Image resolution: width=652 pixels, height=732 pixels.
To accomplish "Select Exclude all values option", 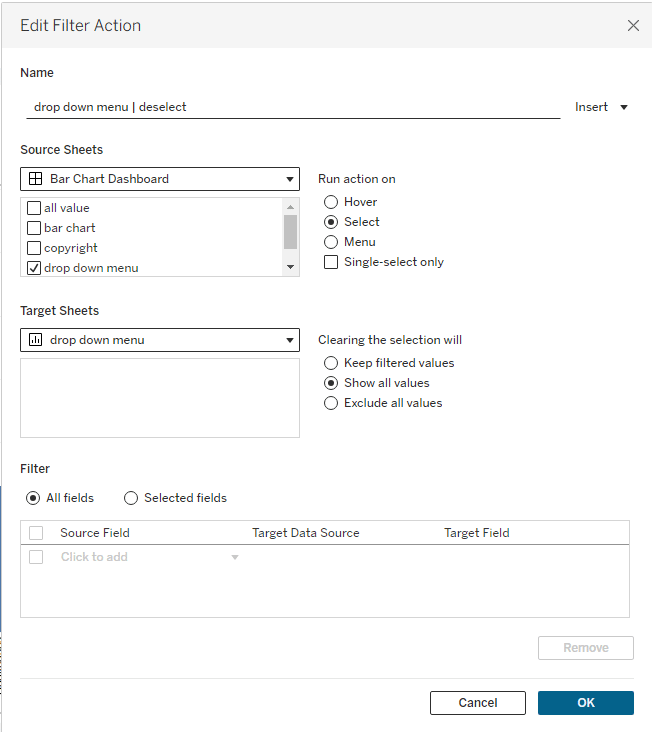I will 331,403.
